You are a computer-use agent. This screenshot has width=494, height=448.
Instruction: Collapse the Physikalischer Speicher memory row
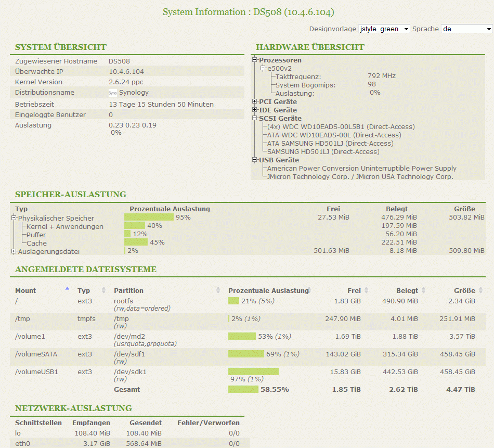[x=14, y=218]
